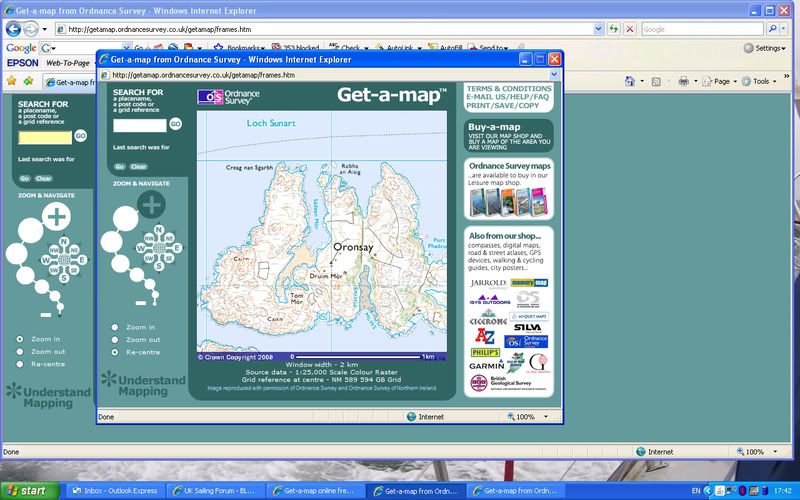Click the round GO button, front window search
Viewport: 800px width, 500px height.
[x=176, y=124]
